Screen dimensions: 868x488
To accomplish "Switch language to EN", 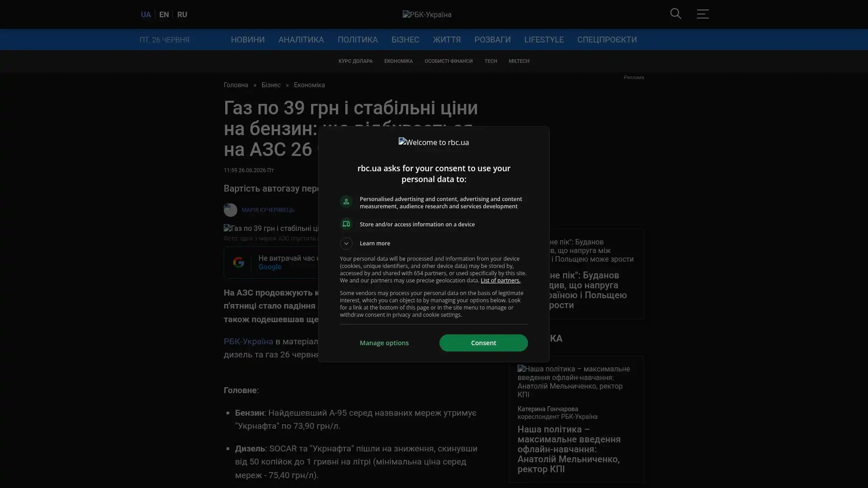I will (x=164, y=14).
